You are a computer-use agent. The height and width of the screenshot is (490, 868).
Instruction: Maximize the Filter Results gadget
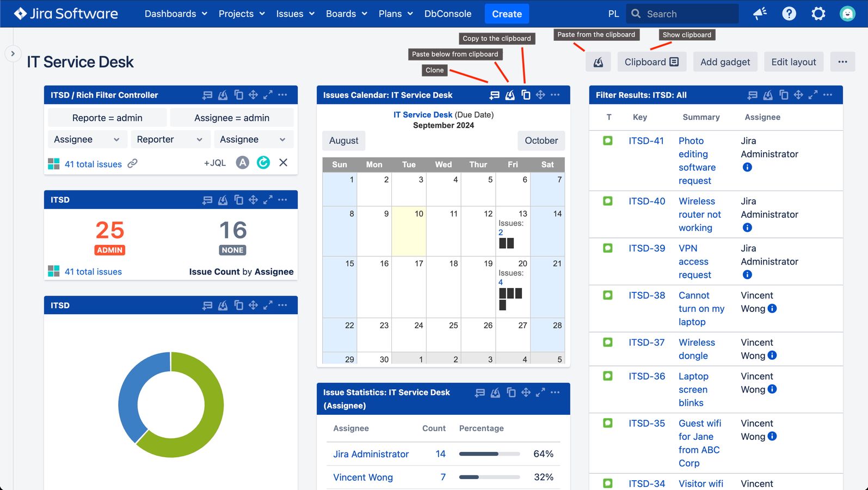(x=813, y=95)
